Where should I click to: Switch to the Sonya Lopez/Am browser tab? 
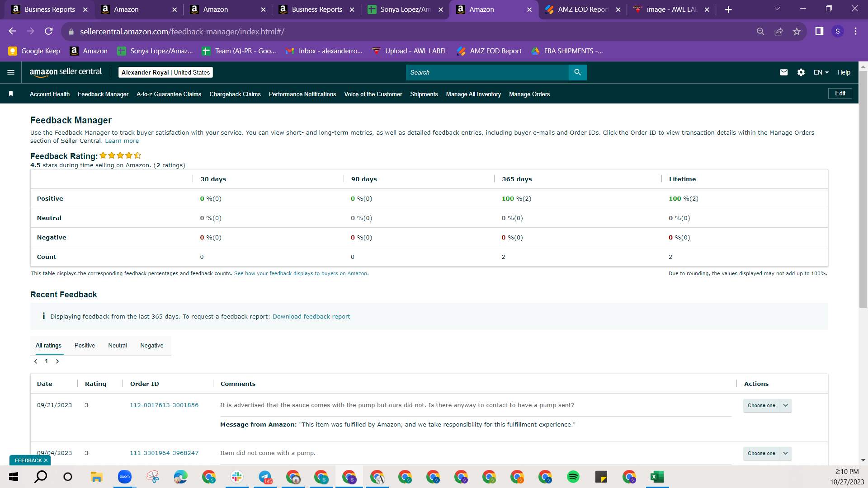(405, 9)
